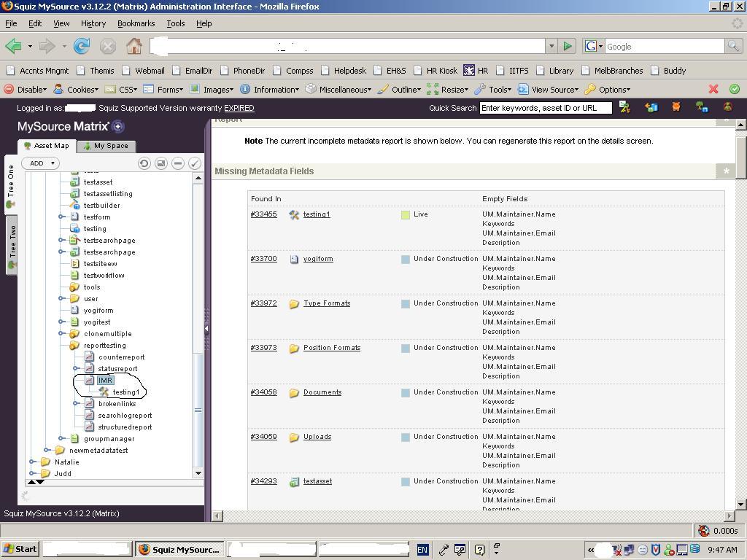Viewport: 747px width, 560px height.
Task: Click the green Live status square for testing1
Action: tap(406, 215)
